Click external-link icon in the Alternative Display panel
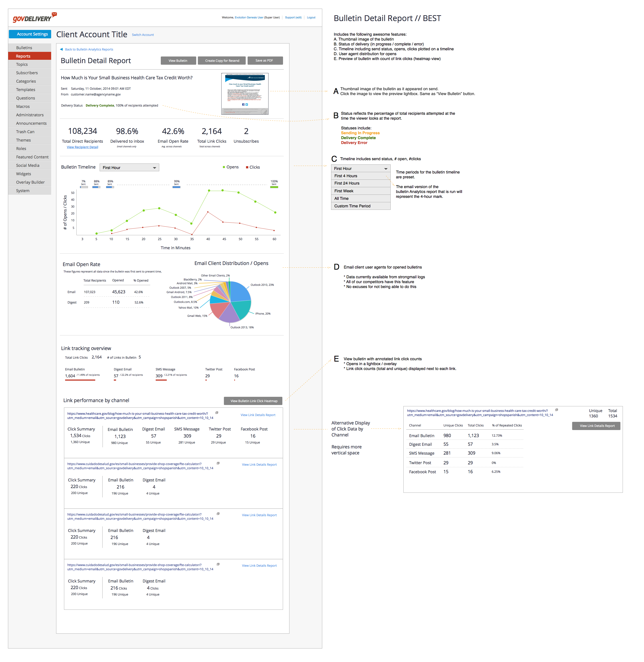 click(x=556, y=410)
